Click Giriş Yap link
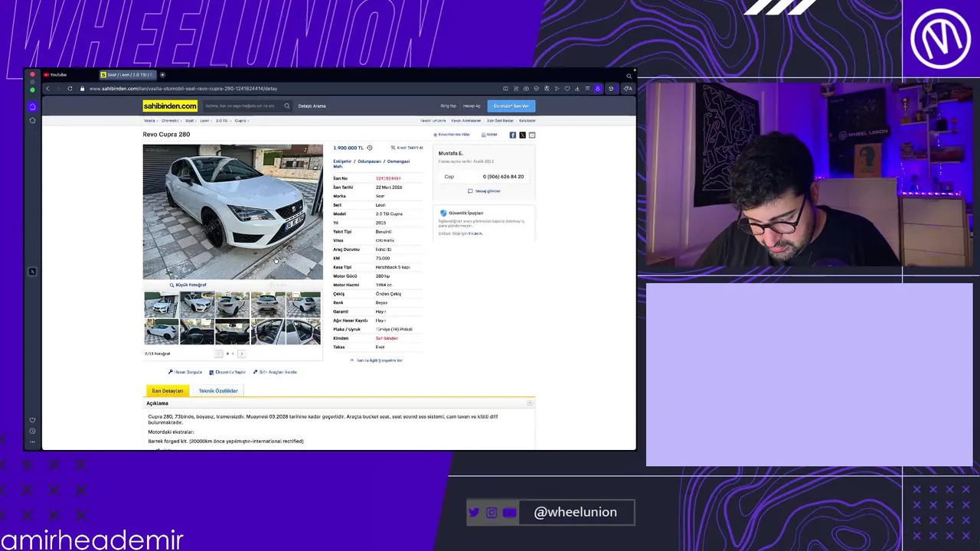 [448, 106]
